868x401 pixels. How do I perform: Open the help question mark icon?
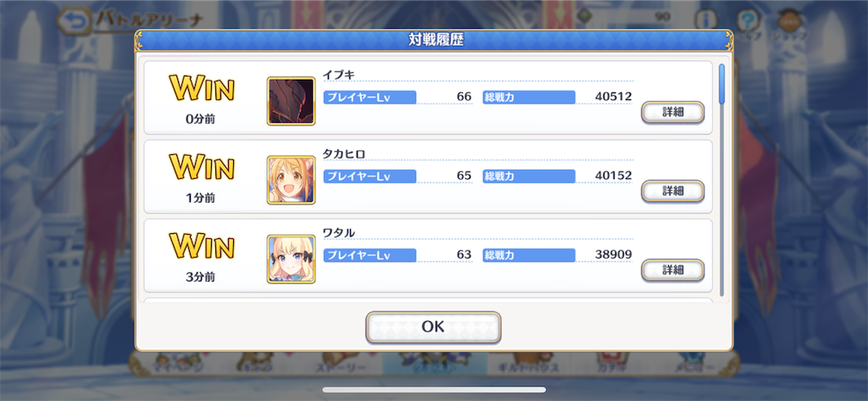coord(748,21)
